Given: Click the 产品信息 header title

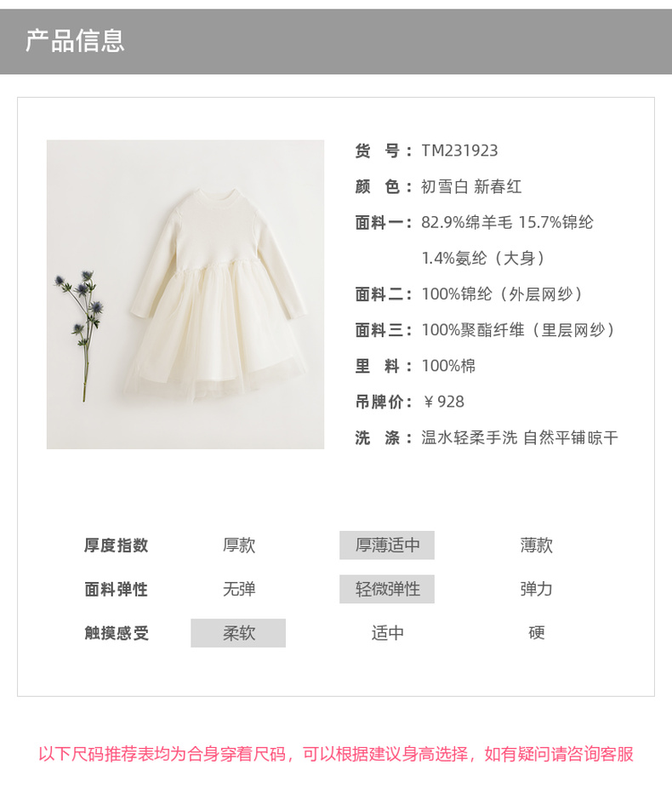Looking at the screenshot, I should [75, 41].
